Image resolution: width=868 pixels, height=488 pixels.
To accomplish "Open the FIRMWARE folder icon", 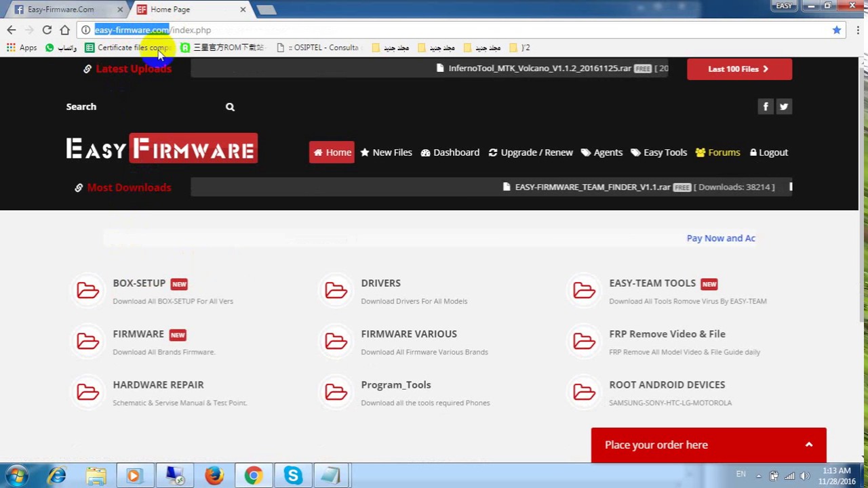I will point(87,342).
